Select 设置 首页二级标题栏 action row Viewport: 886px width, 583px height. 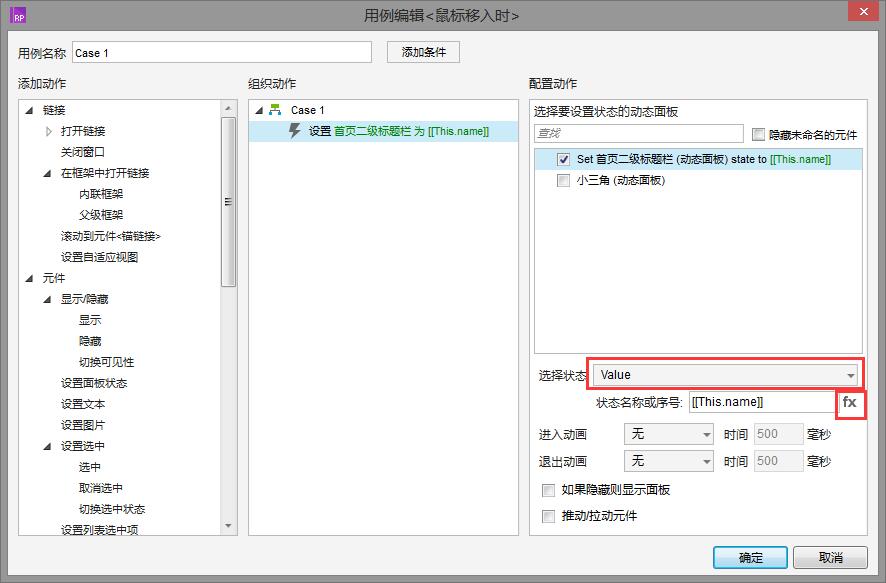[384, 131]
